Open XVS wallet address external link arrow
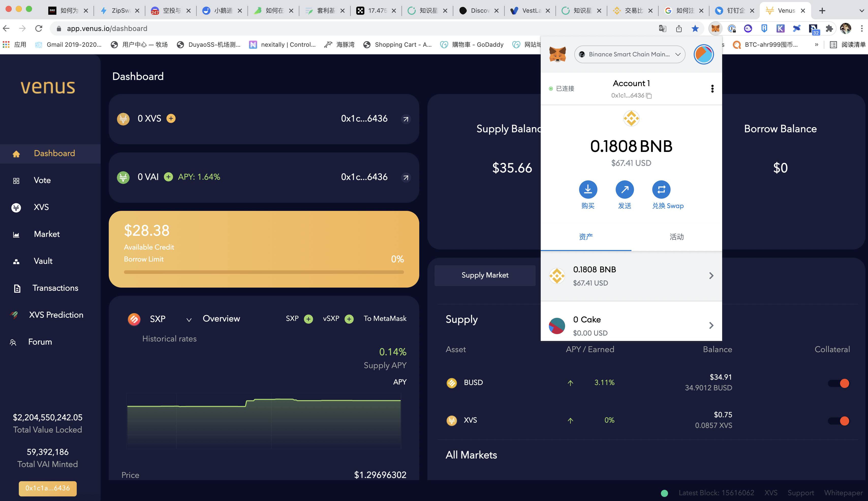Image resolution: width=868 pixels, height=501 pixels. coord(406,119)
